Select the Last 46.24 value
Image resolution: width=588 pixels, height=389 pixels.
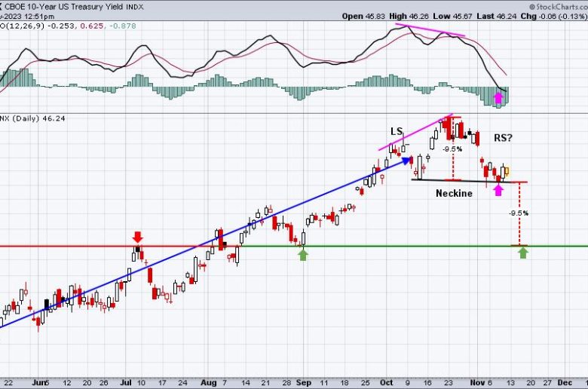coord(497,16)
